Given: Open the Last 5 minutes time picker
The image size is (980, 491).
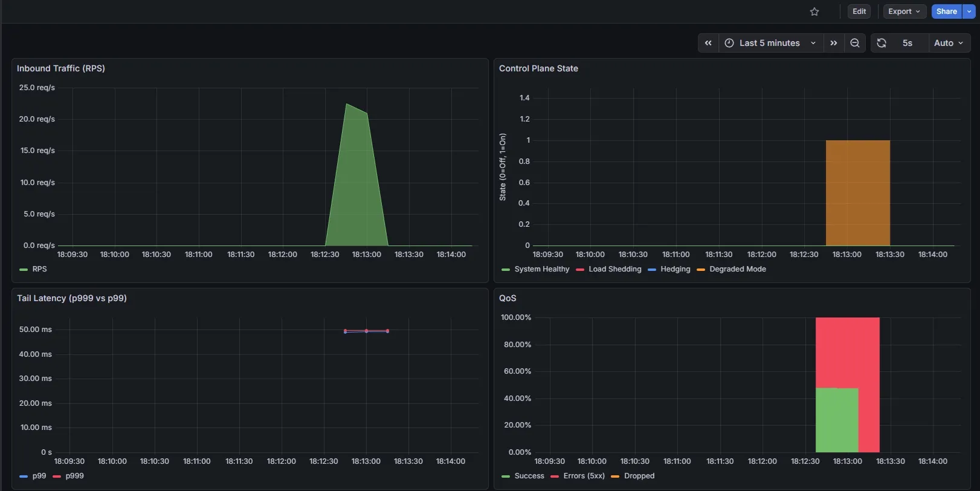Looking at the screenshot, I should (x=770, y=43).
